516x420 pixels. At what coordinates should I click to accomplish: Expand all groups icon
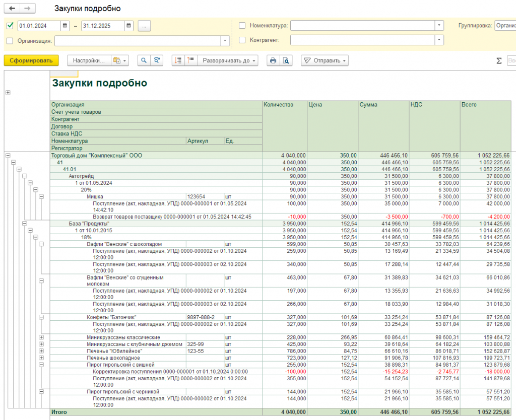click(x=191, y=60)
